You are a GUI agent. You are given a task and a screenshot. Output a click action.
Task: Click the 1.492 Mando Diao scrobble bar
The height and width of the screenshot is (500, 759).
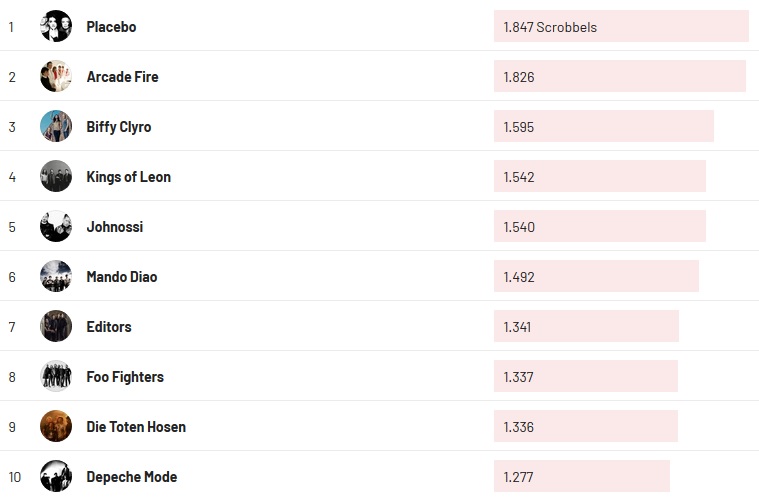pos(596,277)
